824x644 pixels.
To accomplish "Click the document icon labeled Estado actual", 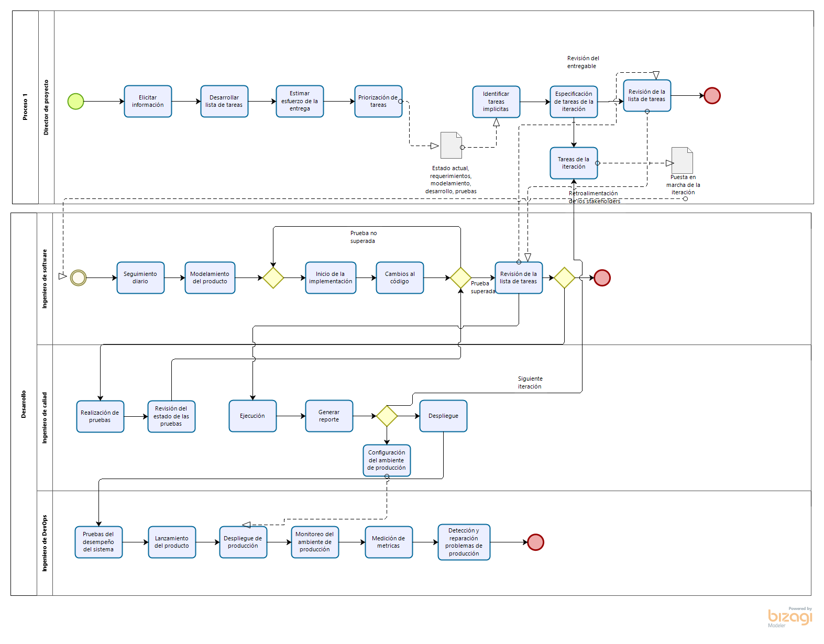I will tap(451, 145).
